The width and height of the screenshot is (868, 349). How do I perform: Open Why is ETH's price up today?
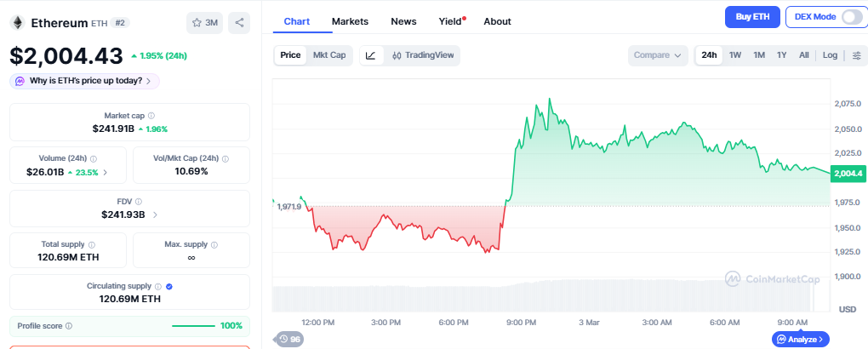pyautogui.click(x=85, y=81)
